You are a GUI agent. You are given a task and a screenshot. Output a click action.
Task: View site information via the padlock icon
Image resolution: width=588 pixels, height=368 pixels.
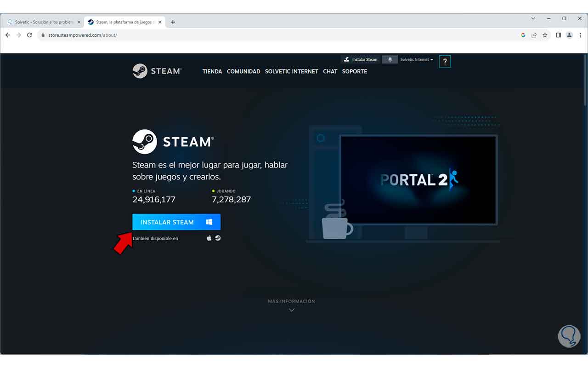coord(43,35)
